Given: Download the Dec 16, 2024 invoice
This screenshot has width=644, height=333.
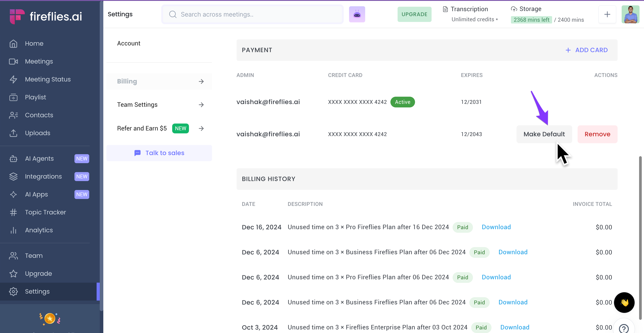Looking at the screenshot, I should pos(496,227).
